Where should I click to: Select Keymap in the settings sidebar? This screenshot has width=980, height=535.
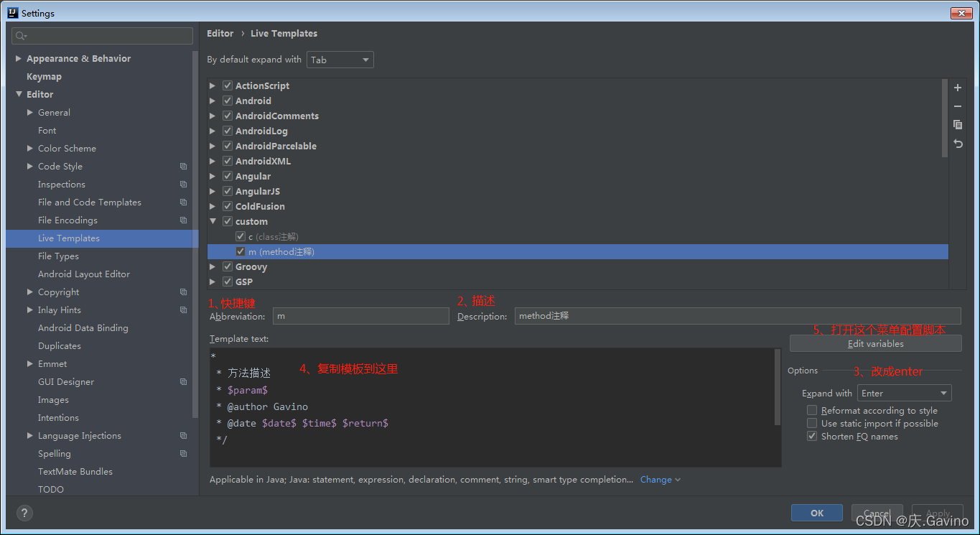[x=44, y=76]
